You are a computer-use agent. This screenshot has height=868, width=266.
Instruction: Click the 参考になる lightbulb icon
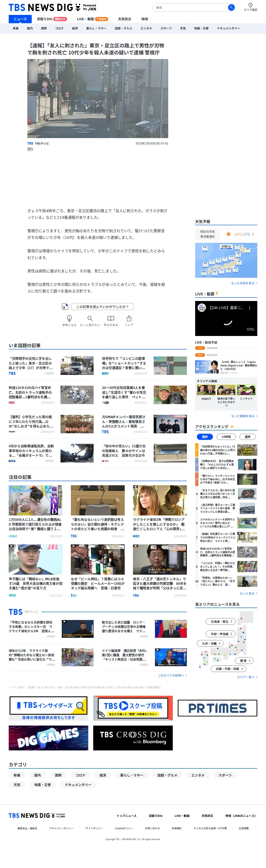(69, 318)
